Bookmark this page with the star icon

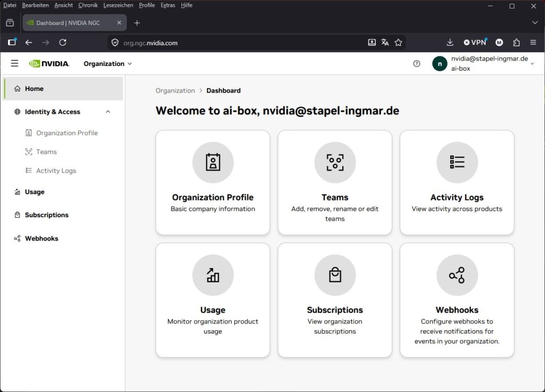coord(398,43)
